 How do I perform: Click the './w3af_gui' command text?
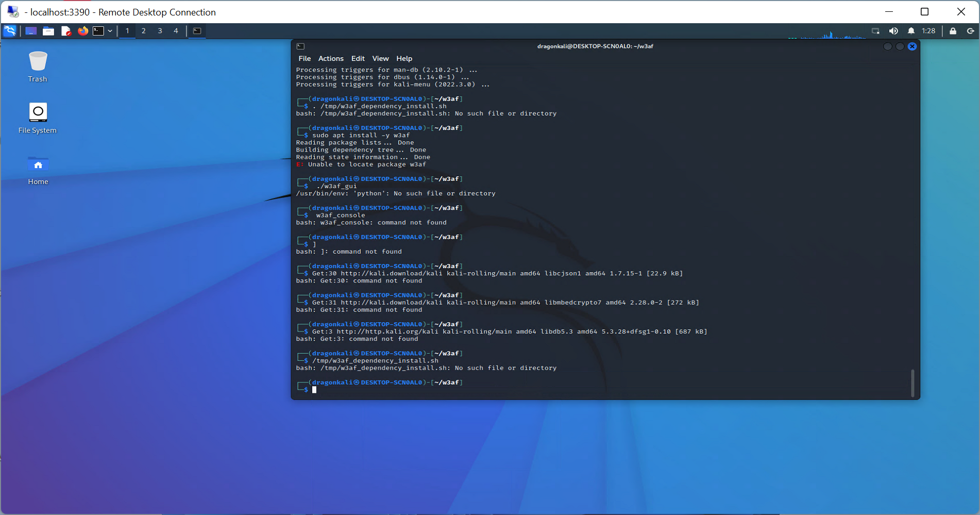coord(336,186)
